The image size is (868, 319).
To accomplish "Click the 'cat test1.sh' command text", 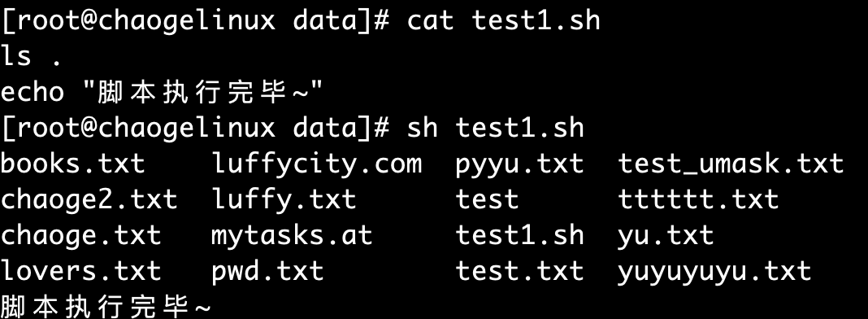I will 504,21.
